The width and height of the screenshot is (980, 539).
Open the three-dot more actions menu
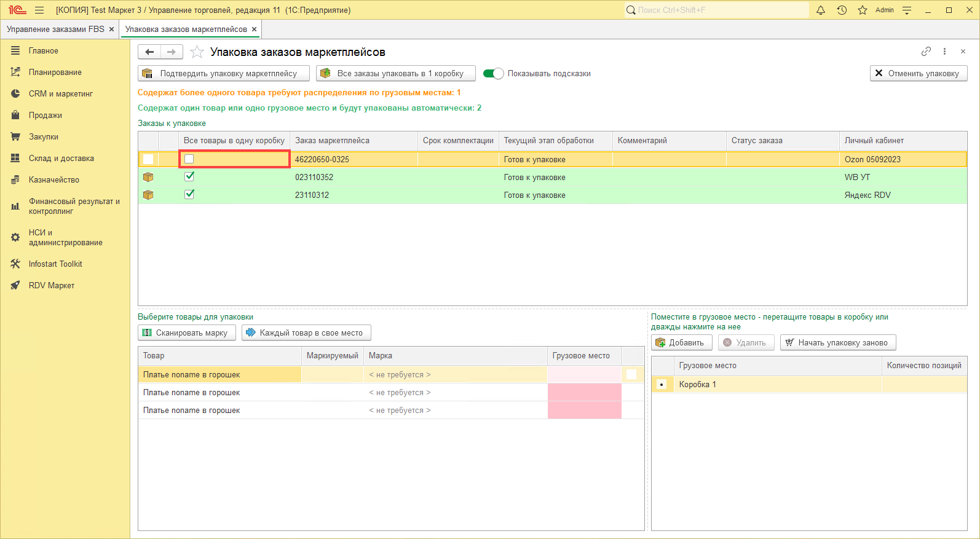point(945,52)
